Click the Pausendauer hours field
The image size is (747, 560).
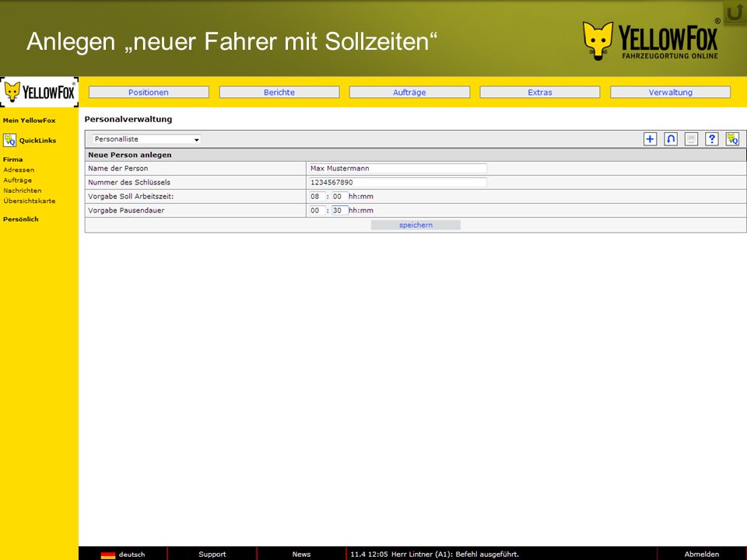317,211
